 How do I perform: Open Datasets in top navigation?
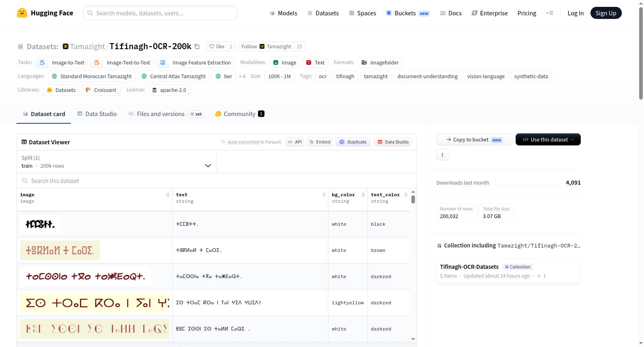(323, 13)
